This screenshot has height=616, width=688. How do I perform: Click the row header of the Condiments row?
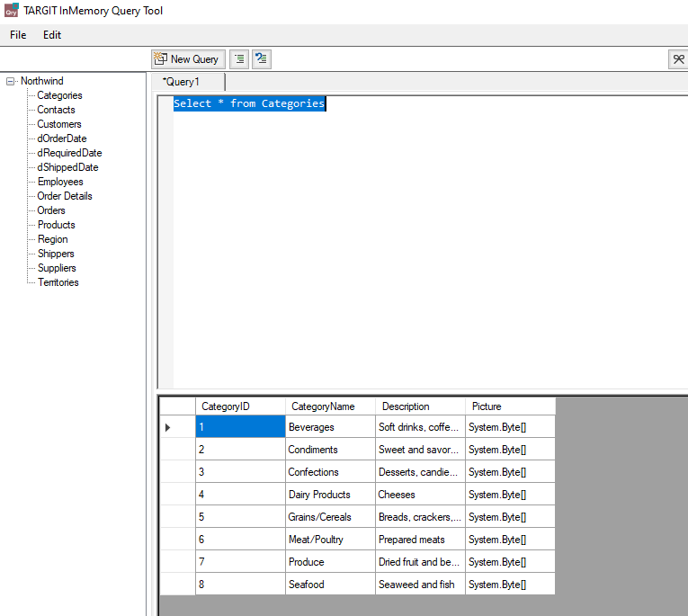(178, 450)
